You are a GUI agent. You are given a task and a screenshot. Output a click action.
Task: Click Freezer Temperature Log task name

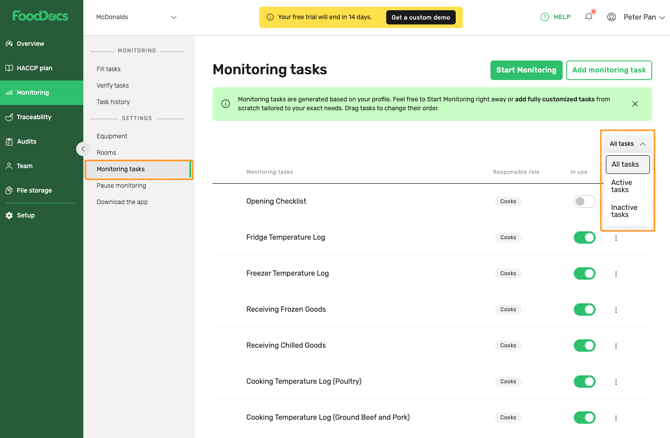coord(288,273)
